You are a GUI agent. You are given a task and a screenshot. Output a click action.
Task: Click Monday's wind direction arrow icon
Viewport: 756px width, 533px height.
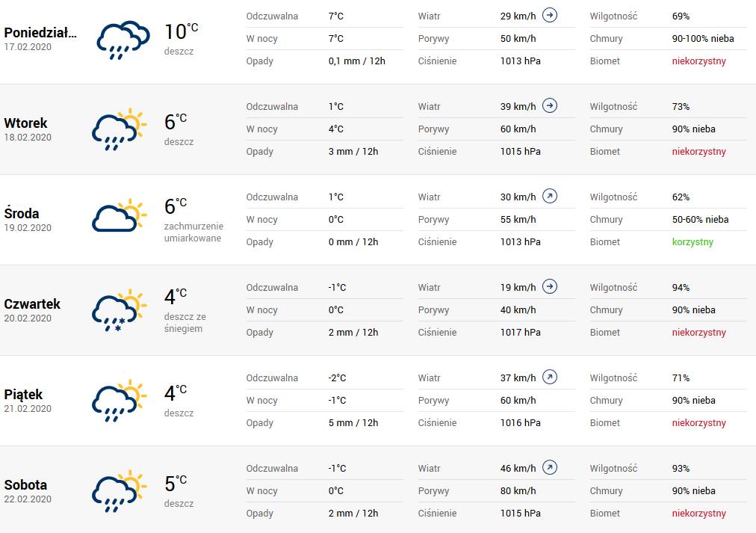tap(550, 16)
